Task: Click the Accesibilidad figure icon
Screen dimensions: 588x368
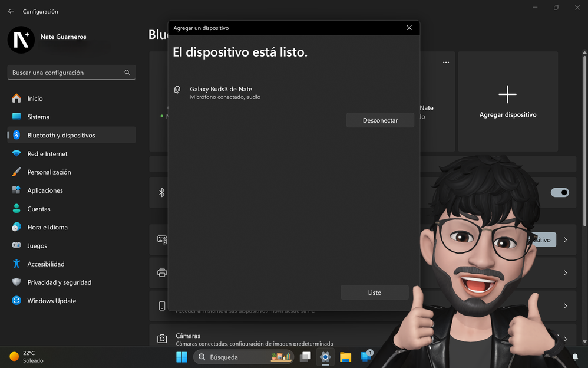Action: pos(16,264)
